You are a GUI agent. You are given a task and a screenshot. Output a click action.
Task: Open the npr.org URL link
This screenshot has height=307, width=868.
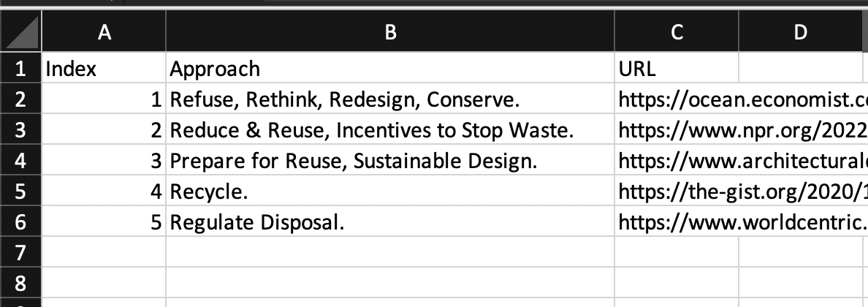pyautogui.click(x=742, y=130)
